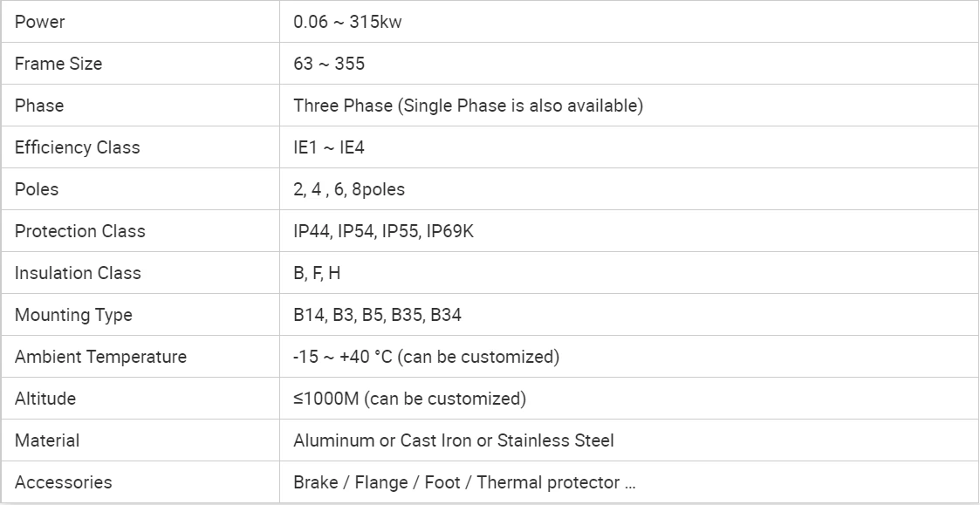
Task: Click the Insulation Class label
Action: [79, 273]
